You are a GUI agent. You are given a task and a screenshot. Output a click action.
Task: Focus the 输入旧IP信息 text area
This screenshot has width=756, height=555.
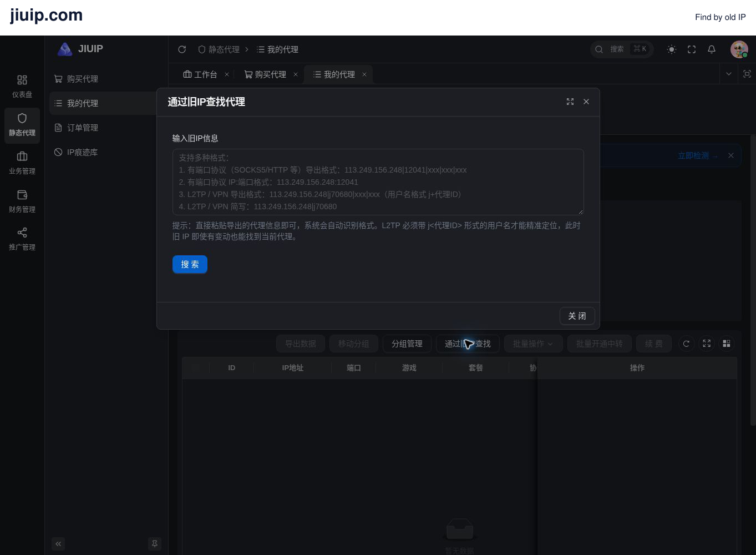[x=378, y=182]
